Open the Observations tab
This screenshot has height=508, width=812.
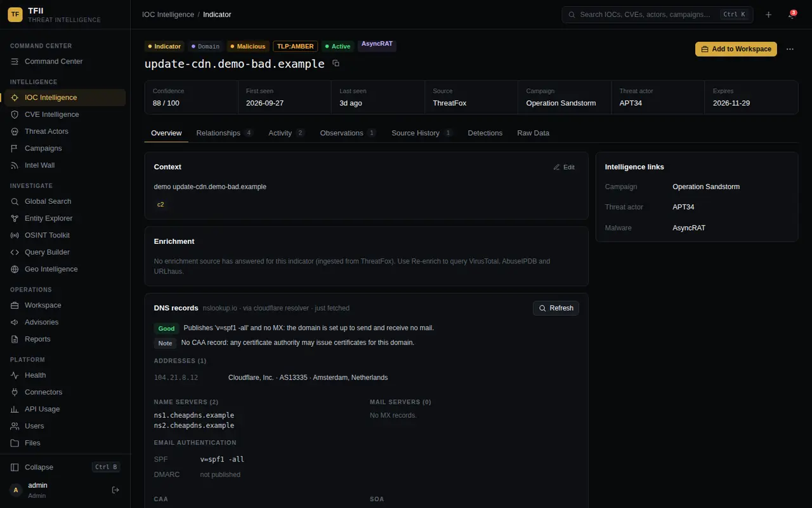pyautogui.click(x=348, y=133)
